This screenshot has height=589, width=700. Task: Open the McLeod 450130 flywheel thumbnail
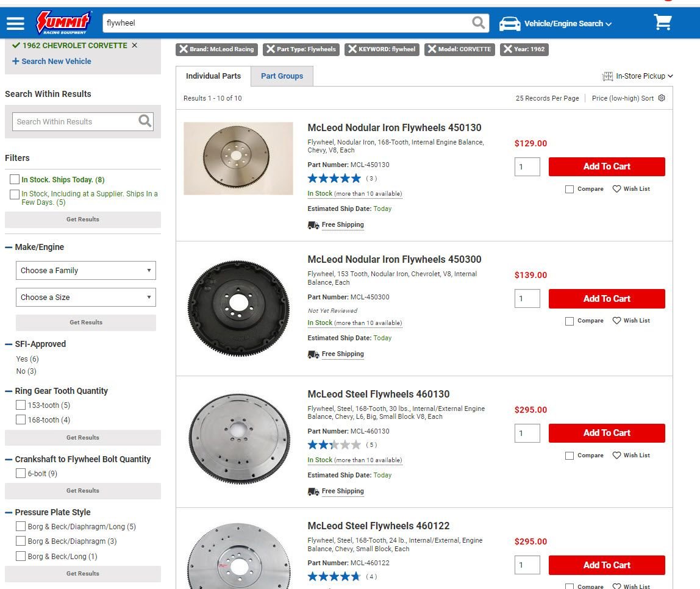[238, 159]
